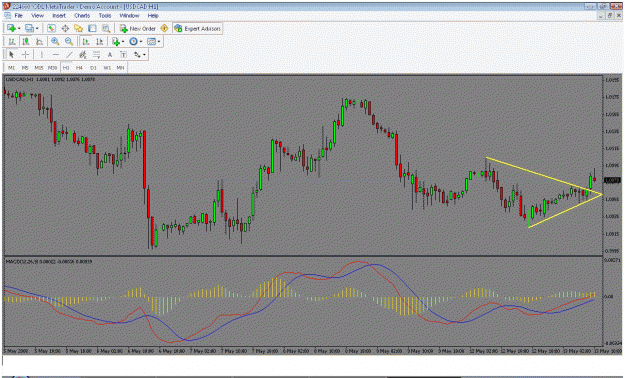Open the Strategy Tester magnifier icon
The image size is (625, 378).
(106, 28)
